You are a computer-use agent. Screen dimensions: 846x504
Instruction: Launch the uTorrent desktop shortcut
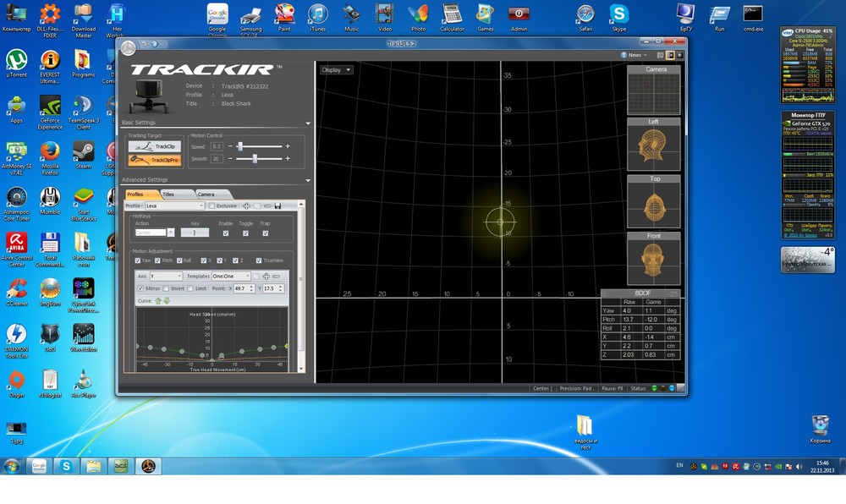[x=17, y=63]
